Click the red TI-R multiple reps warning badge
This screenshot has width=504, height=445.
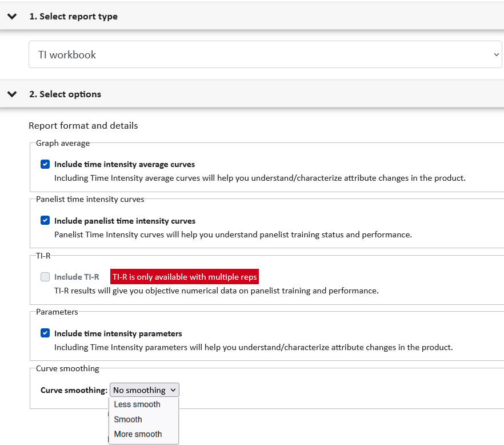[185, 277]
